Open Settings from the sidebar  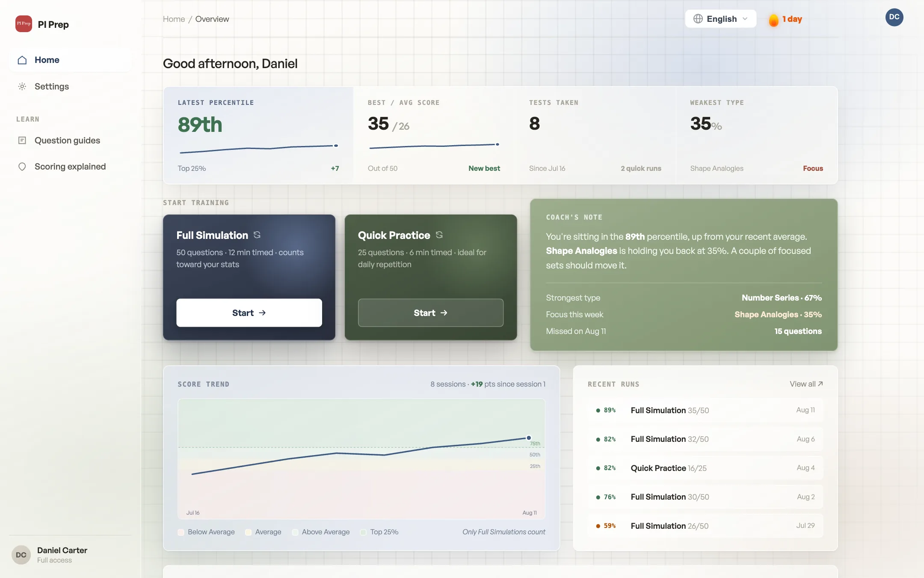71,86
